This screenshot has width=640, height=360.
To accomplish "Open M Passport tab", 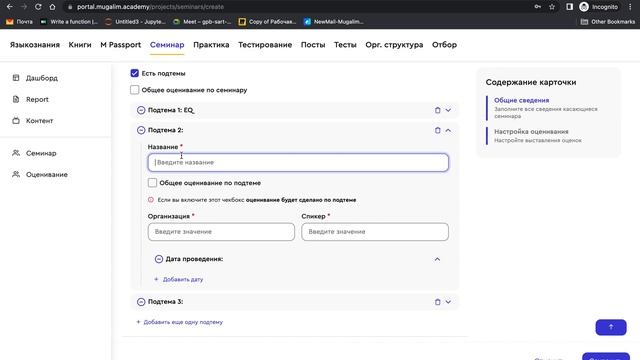I will point(120,45).
